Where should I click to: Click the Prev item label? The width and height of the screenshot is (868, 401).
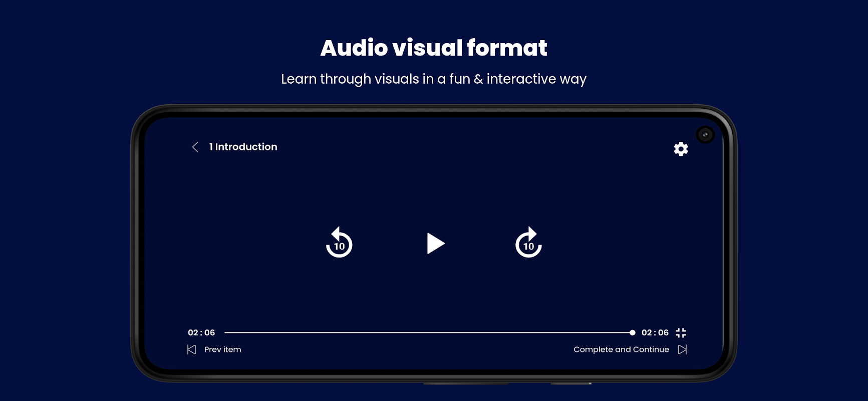click(222, 349)
